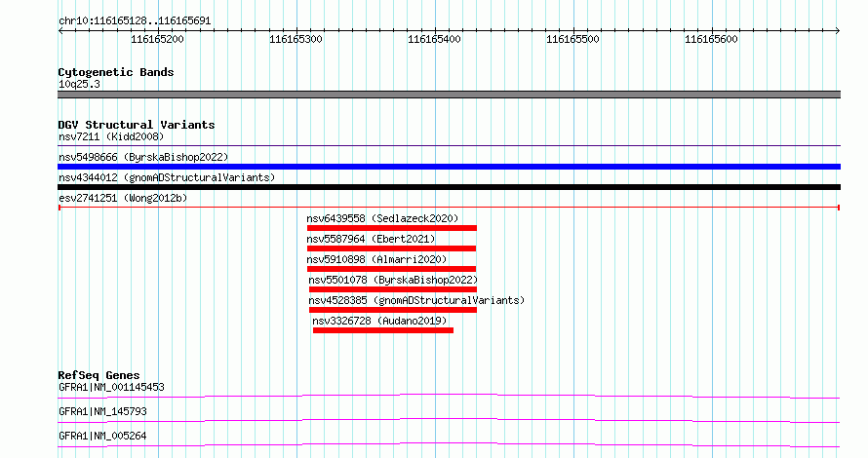Screen dimensions: 868x458
Task: Select the red bar under nsv5587964
Action: [x=391, y=248]
